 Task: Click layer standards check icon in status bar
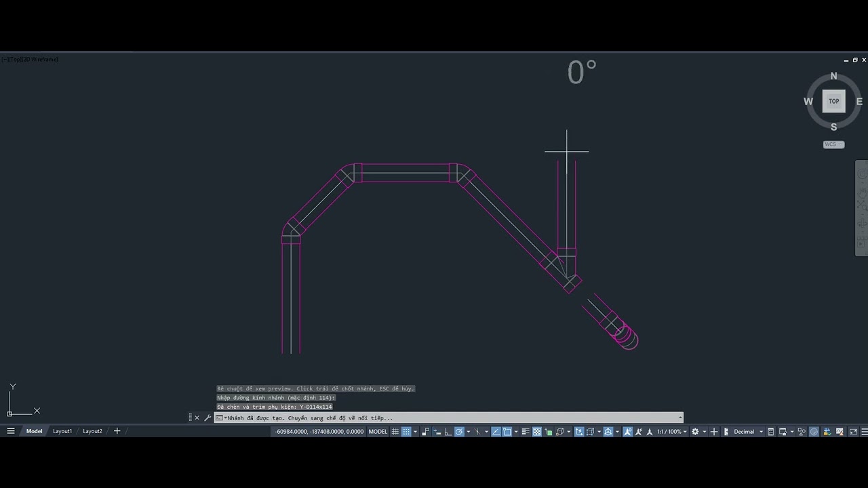tap(827, 431)
